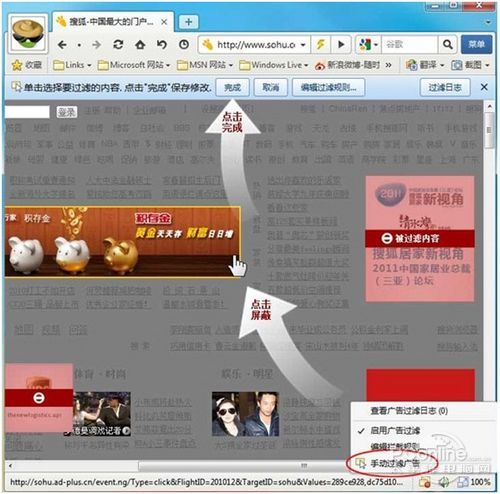Click the 取消 button

tap(271, 87)
